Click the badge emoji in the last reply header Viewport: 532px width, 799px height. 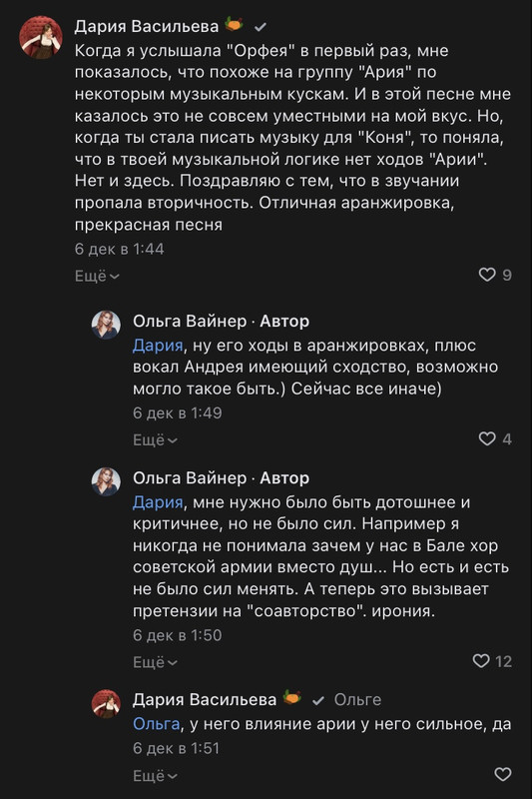(x=291, y=697)
